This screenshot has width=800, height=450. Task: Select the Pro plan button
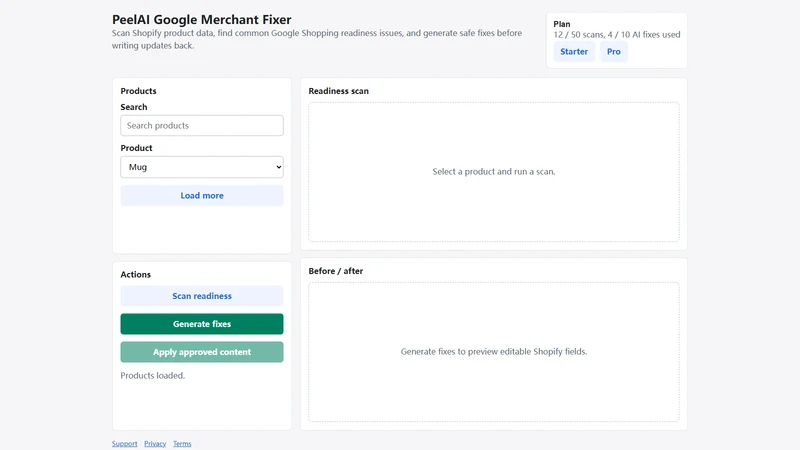click(x=614, y=52)
